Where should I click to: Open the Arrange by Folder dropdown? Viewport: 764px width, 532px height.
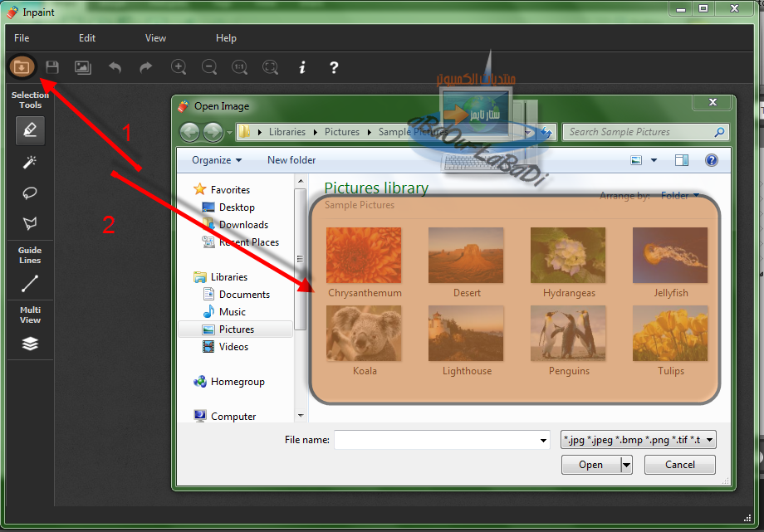680,196
